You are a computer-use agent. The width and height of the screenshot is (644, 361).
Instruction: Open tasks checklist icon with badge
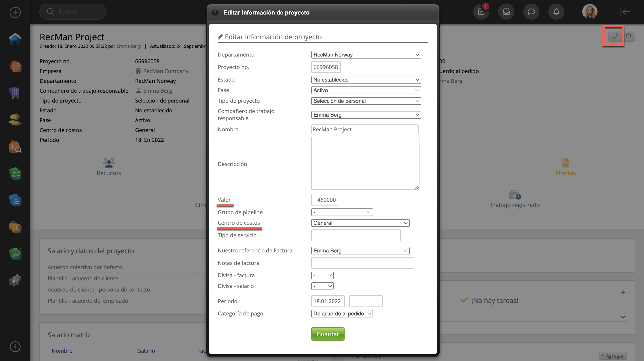coord(481,12)
